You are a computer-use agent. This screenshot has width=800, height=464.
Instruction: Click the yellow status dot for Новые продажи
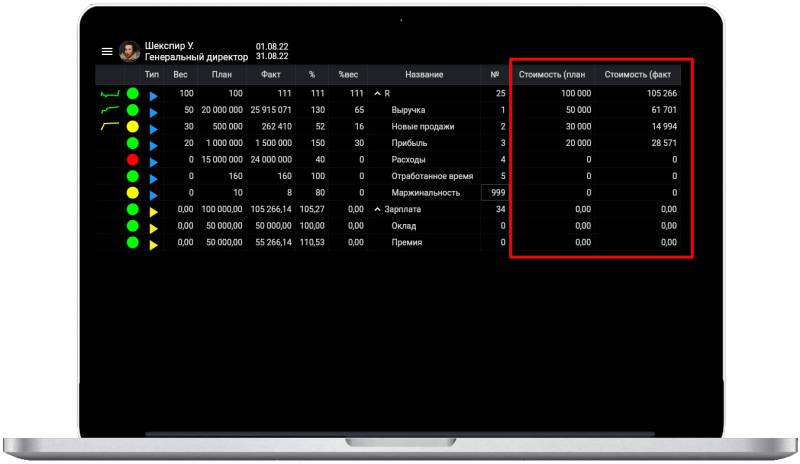[133, 127]
